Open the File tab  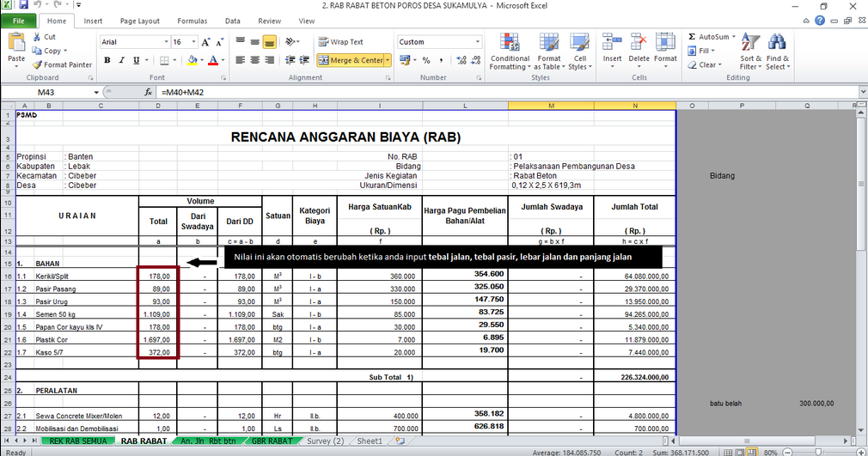point(19,21)
